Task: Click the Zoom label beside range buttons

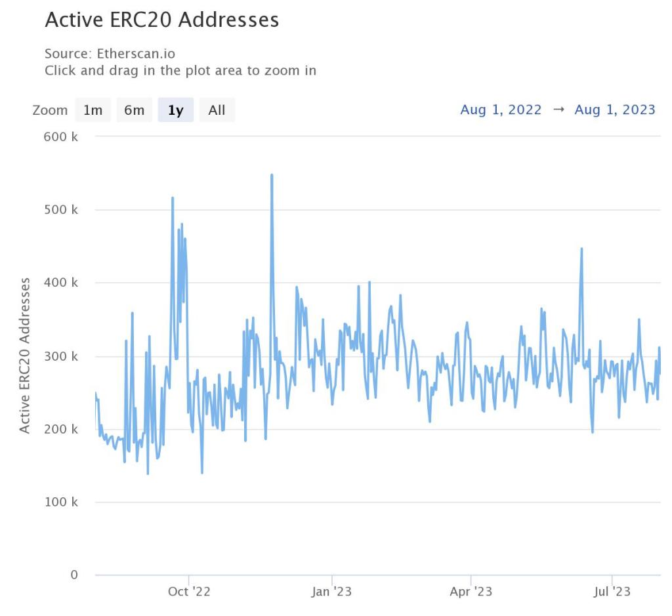Action: tap(50, 110)
